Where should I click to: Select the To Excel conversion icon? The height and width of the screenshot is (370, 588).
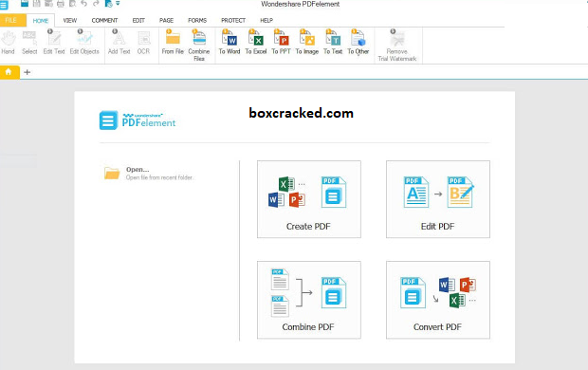click(x=256, y=42)
